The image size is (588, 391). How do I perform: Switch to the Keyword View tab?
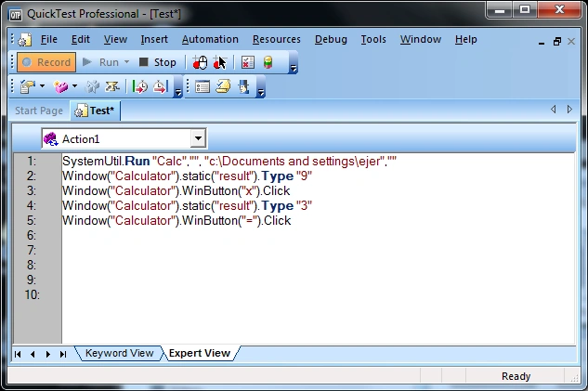[x=119, y=353]
